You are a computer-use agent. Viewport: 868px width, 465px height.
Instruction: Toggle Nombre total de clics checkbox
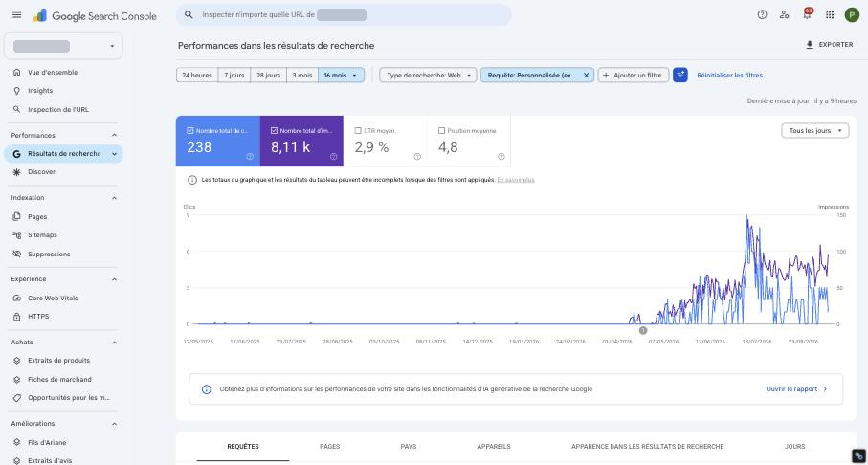click(x=190, y=131)
